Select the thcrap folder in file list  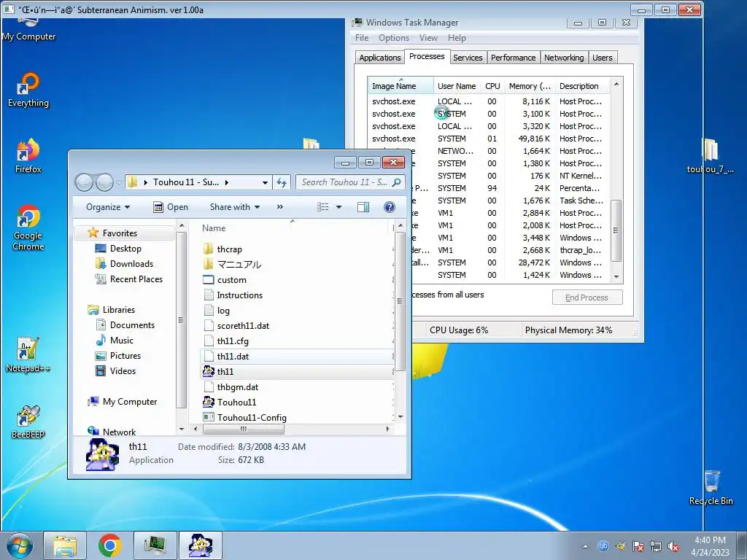(x=229, y=249)
